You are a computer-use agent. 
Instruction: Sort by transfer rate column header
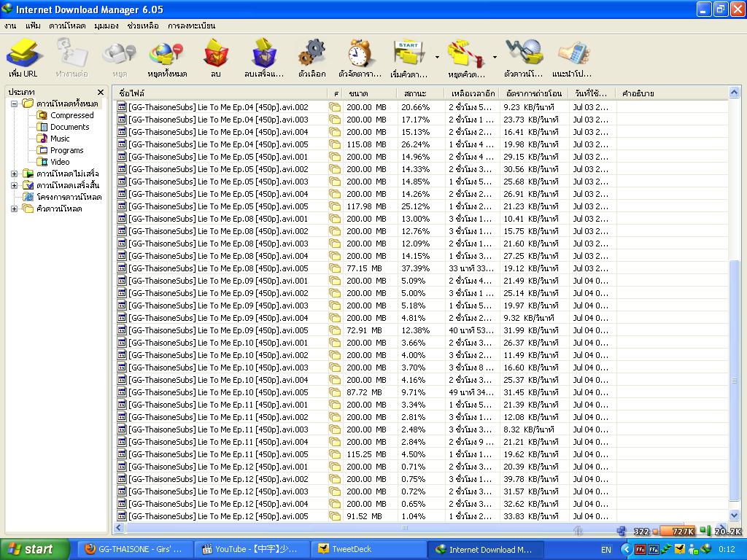tap(535, 93)
